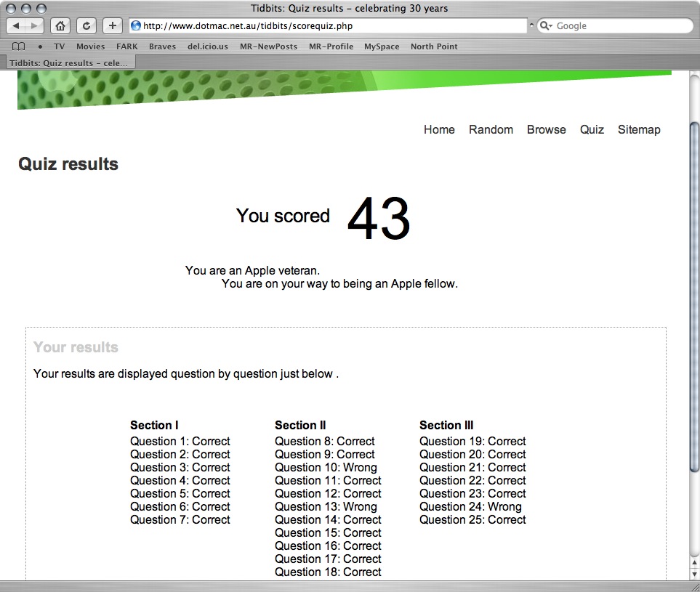Screen dimensions: 700x592
Task: Open the TV bookmark
Action: point(60,46)
